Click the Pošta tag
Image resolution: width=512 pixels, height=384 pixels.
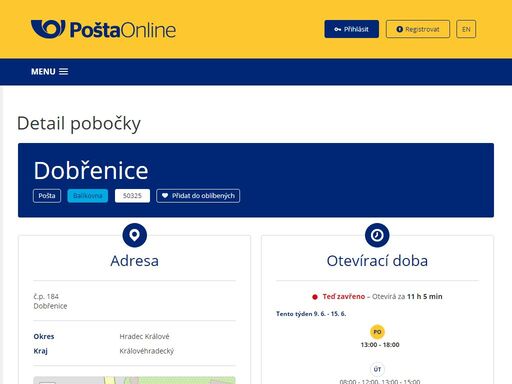pos(47,196)
